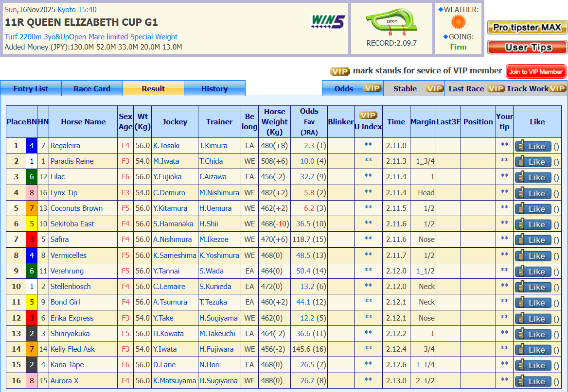Image resolution: width=568 pixels, height=392 pixels.
Task: Click orange bracket 7 swatch for Coconuts Brown
Action: (x=32, y=208)
